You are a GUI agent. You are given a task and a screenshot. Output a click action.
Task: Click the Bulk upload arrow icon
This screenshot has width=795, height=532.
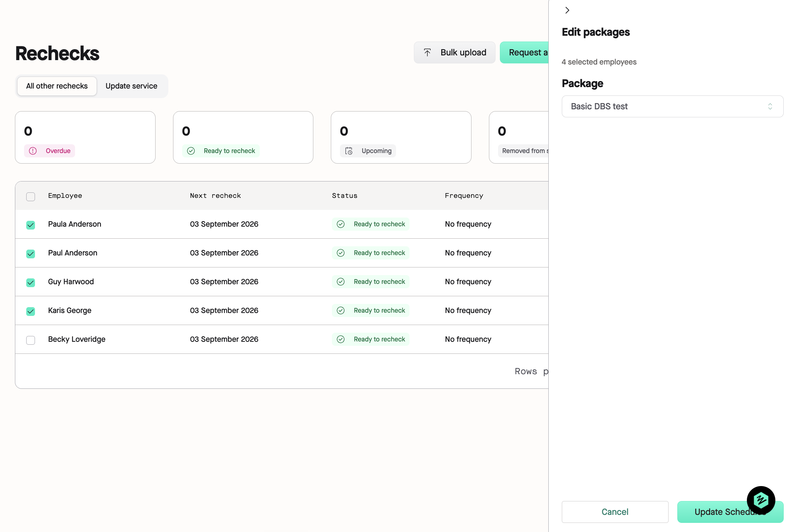coord(427,52)
